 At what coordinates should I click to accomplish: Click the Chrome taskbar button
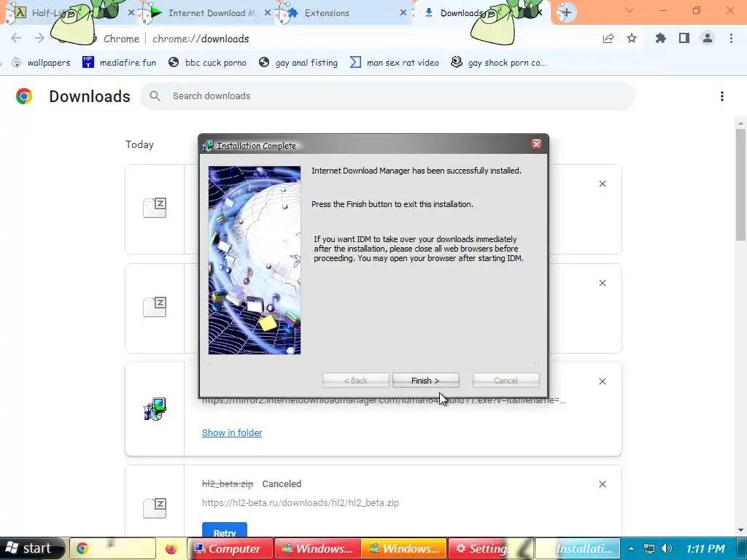[x=113, y=548]
